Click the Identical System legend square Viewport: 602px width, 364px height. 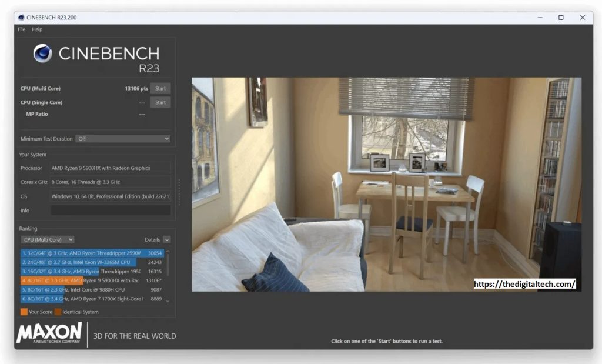pos(58,312)
